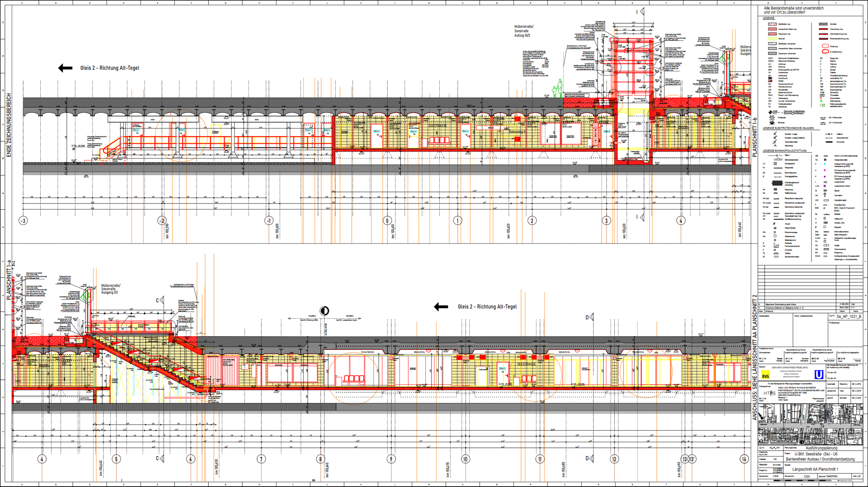This screenshot has width=868, height=487.
Task: Click the blue U-Bahn logo
Action: (x=819, y=375)
